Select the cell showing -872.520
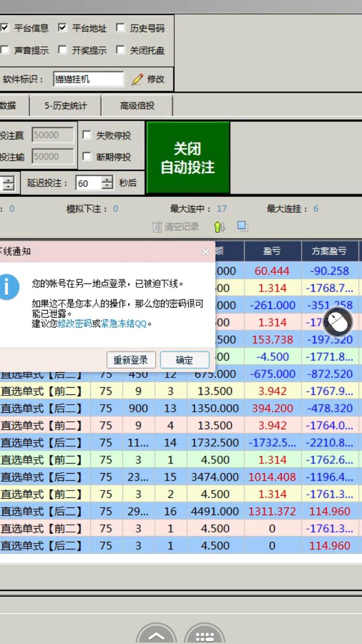 pos(330,374)
